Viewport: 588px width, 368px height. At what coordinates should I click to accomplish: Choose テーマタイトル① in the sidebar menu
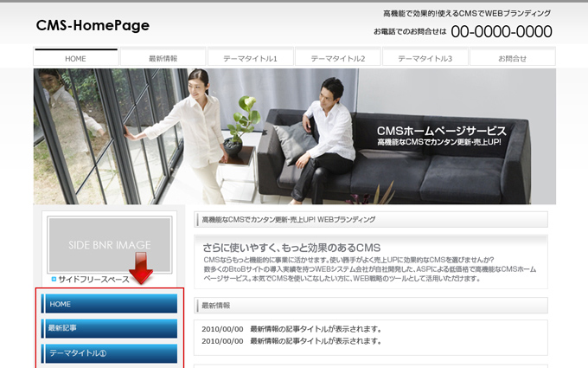(110, 353)
